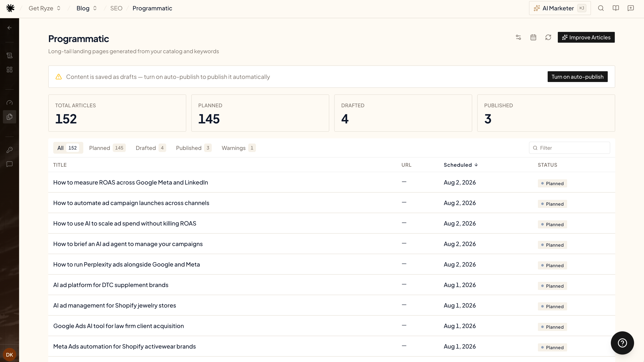Viewport: 644px width, 362px height.
Task: Open the sidebar key icon
Action: pyautogui.click(x=10, y=150)
